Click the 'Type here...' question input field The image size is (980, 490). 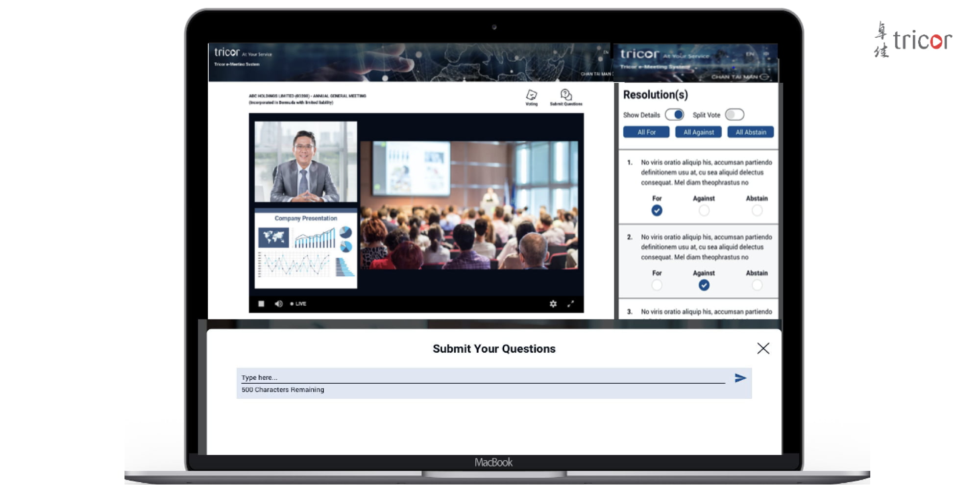(x=483, y=377)
